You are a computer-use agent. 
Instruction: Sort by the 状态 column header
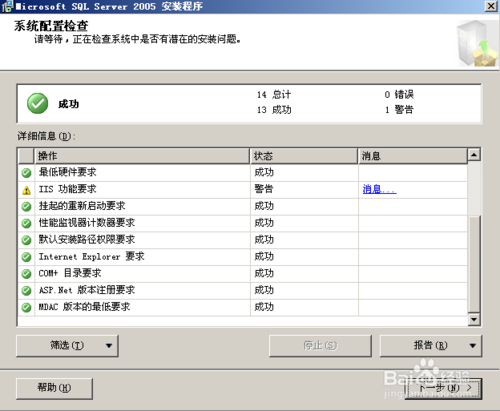pyautogui.click(x=304, y=156)
